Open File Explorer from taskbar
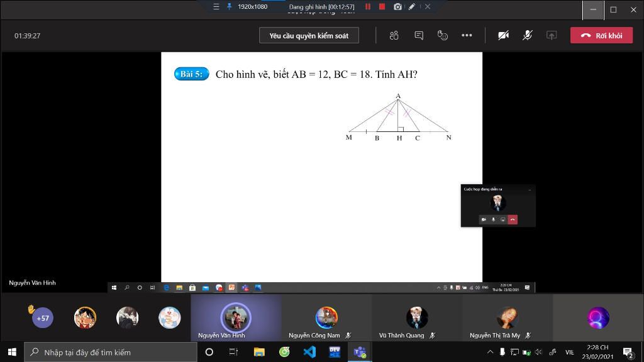 pos(259,352)
